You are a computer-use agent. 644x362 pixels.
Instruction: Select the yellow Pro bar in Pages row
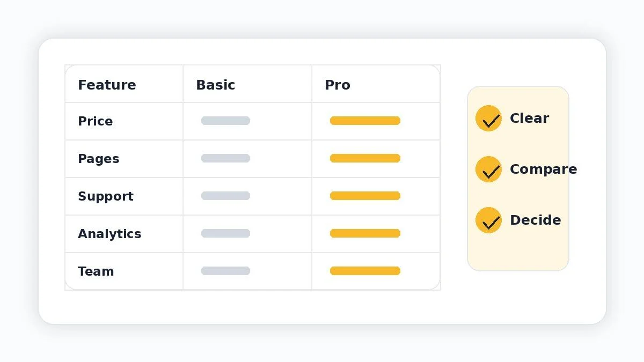(x=365, y=158)
